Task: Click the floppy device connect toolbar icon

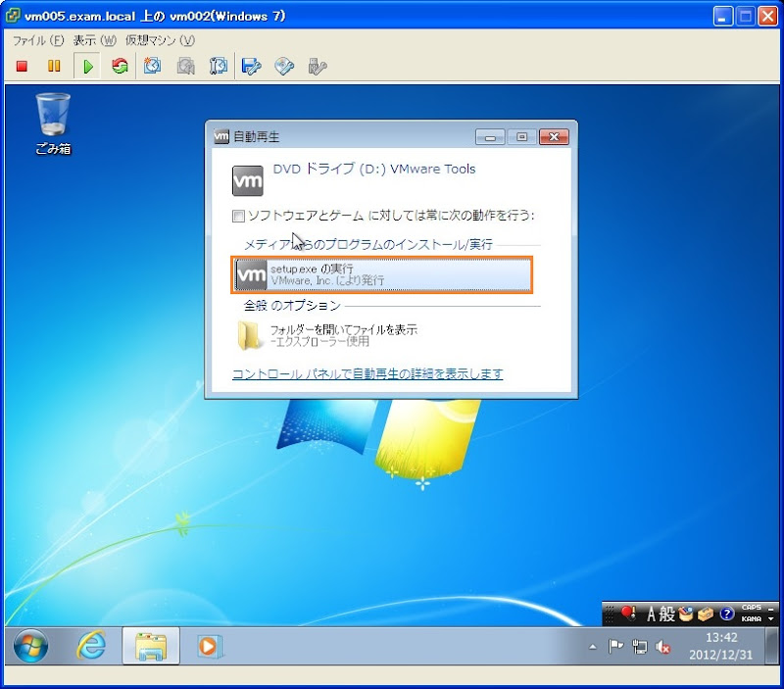Action: 252,66
